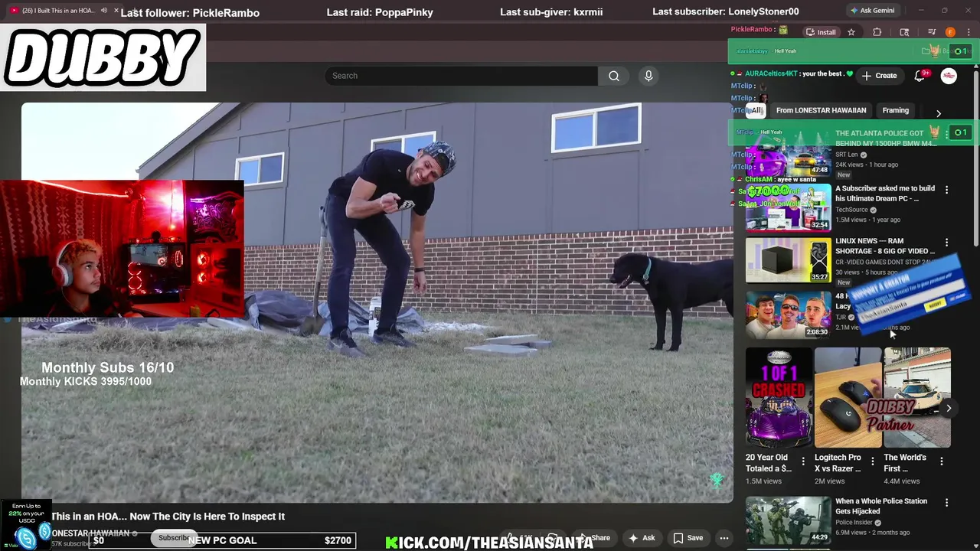Click the video title 'This in an HOA...'
Viewport: 980px width, 551px height.
click(168, 517)
